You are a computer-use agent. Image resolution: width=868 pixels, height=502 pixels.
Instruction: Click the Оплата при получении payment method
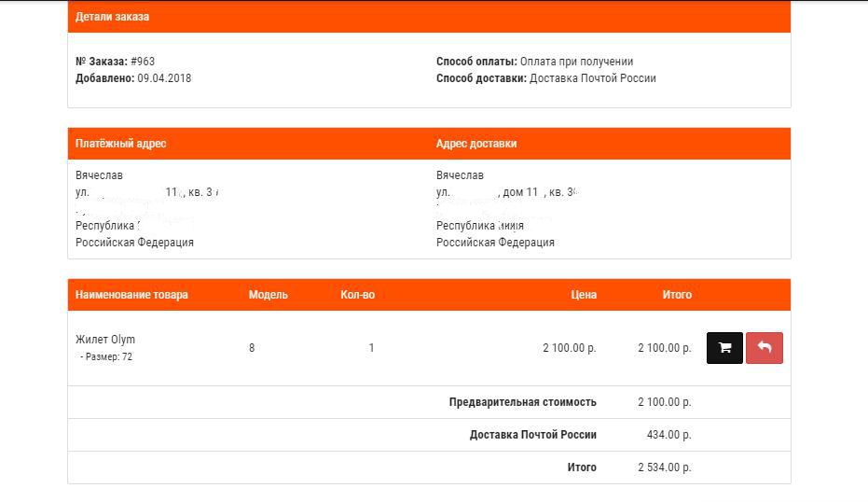click(576, 62)
